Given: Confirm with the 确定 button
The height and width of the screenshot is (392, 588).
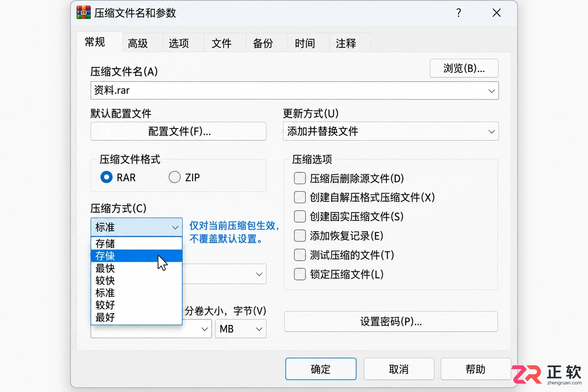Looking at the screenshot, I should [321, 369].
